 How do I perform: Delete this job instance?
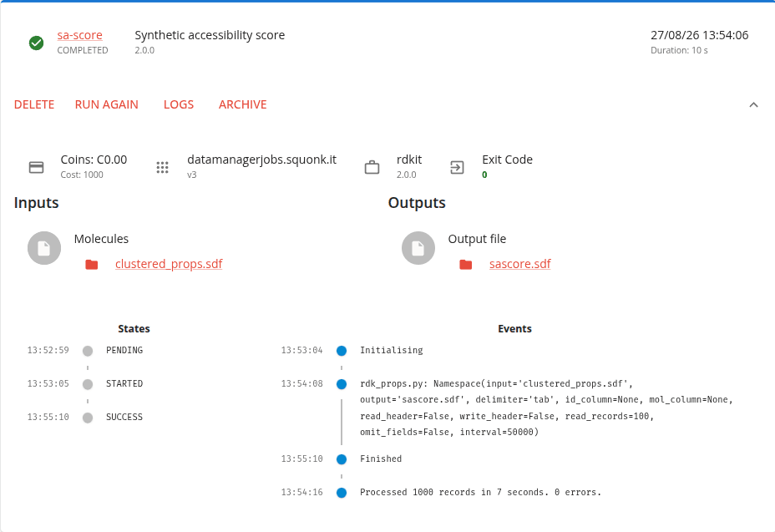(34, 105)
